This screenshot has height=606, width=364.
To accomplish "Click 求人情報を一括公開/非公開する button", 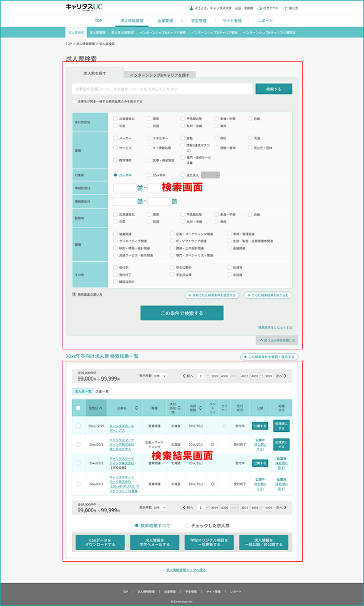I will click(263, 542).
